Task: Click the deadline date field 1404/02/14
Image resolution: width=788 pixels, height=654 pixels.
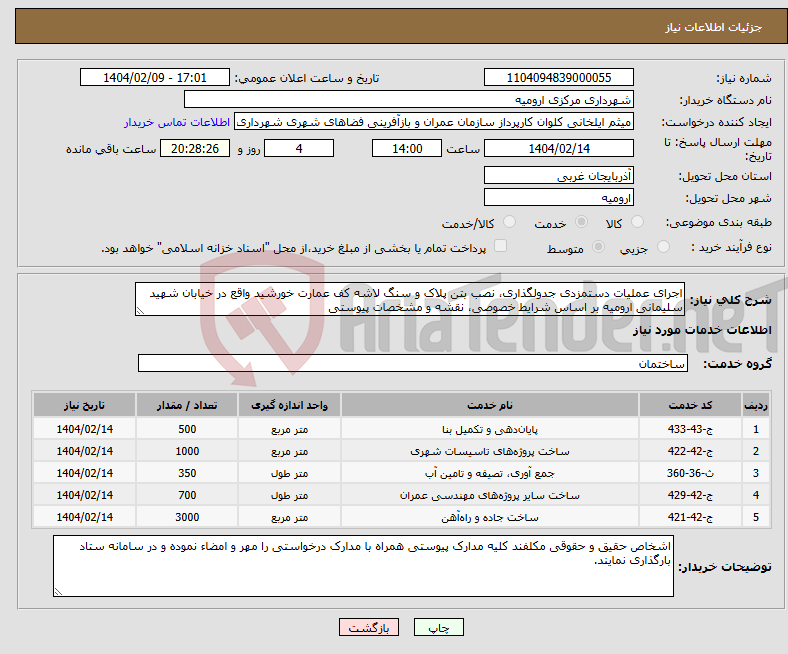Action: click(558, 148)
